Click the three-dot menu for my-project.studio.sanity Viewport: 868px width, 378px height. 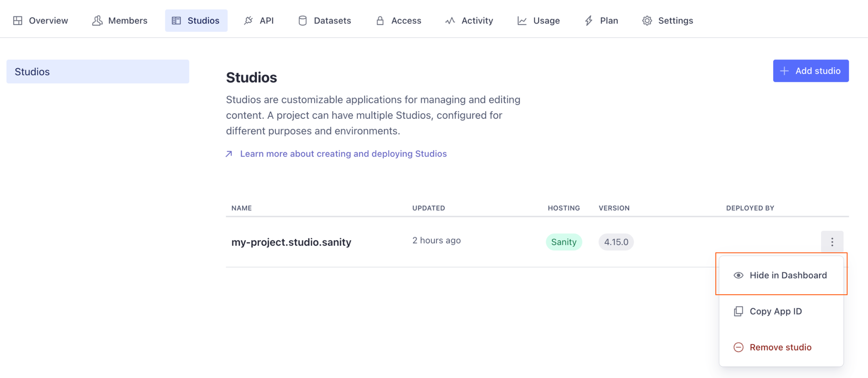[832, 242]
